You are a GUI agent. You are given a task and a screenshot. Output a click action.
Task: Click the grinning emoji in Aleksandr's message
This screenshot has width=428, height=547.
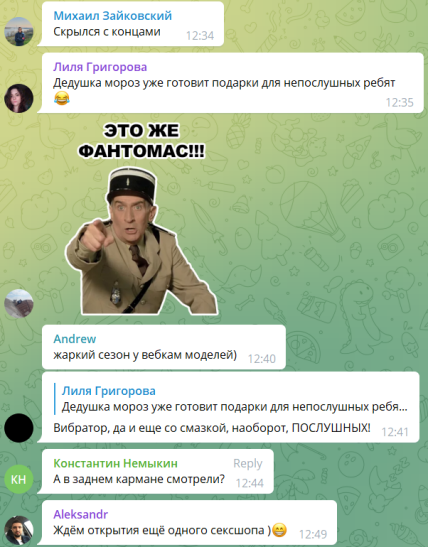click(279, 530)
